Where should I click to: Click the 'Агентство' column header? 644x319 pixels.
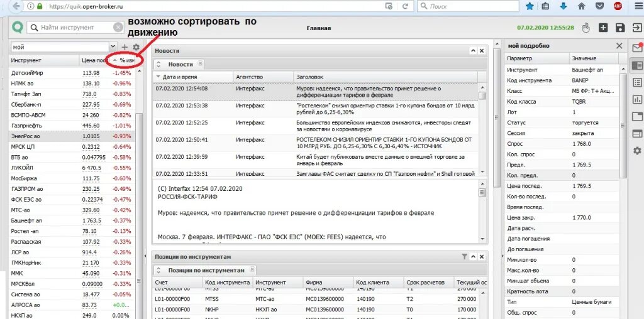pyautogui.click(x=263, y=77)
